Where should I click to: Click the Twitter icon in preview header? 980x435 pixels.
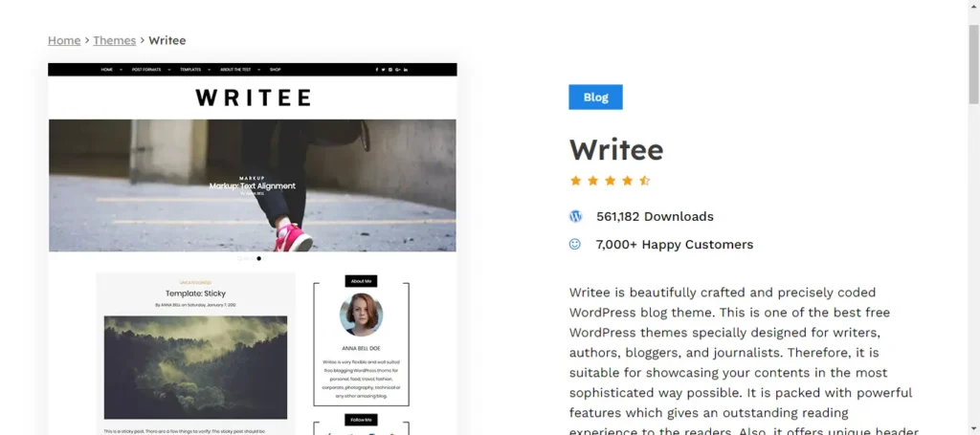[x=383, y=70]
